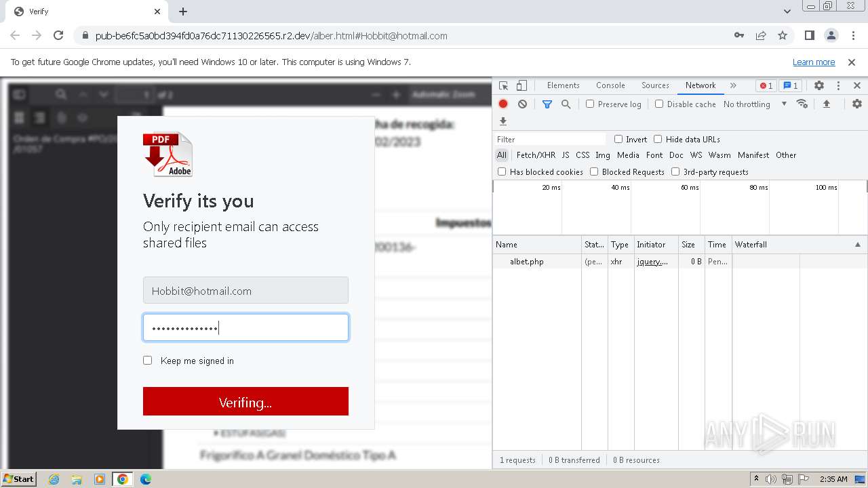Click the Adobe PDF logo
This screenshot has width=868, height=488.
[x=167, y=154]
